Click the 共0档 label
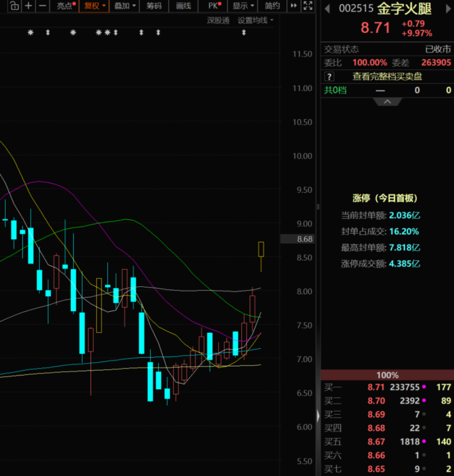This screenshot has height=476, width=454. (x=335, y=90)
